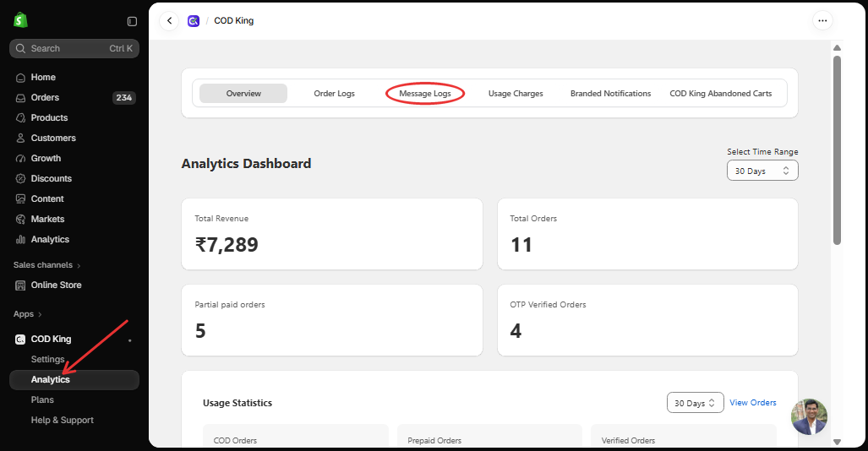This screenshot has width=868, height=451.
Task: Click the Markets globe icon
Action: [x=20, y=220]
